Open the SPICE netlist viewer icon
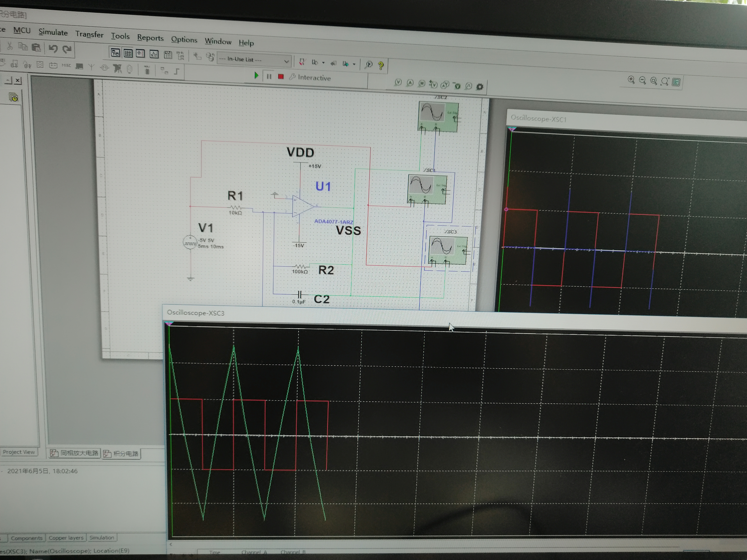The image size is (747, 560). click(140, 53)
